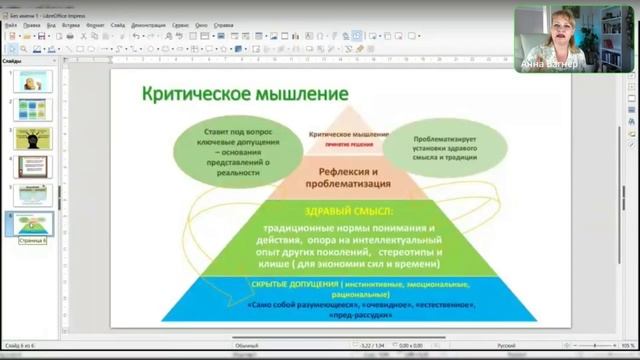Viewport: 640px width, 360px height.
Task: Click the 105% zoom percentage
Action: [629, 346]
